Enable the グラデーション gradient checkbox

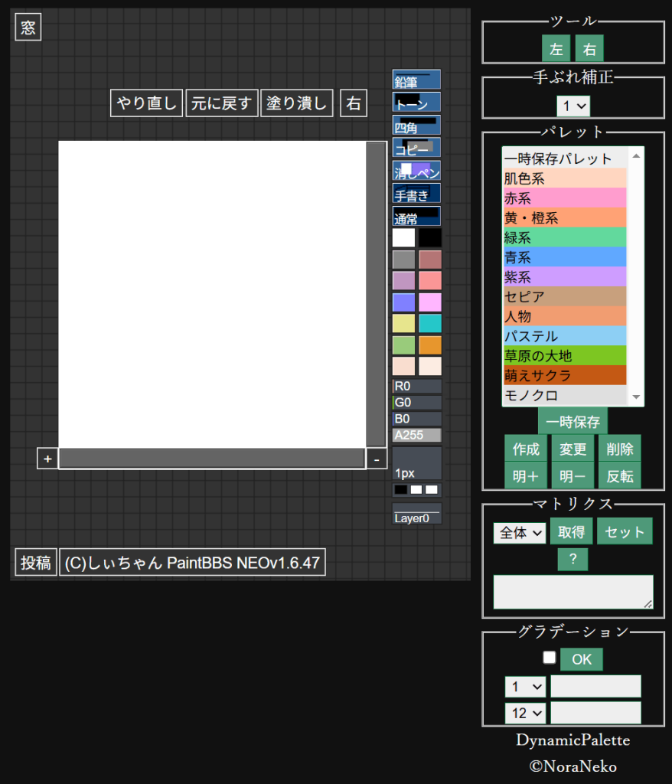pyautogui.click(x=549, y=658)
